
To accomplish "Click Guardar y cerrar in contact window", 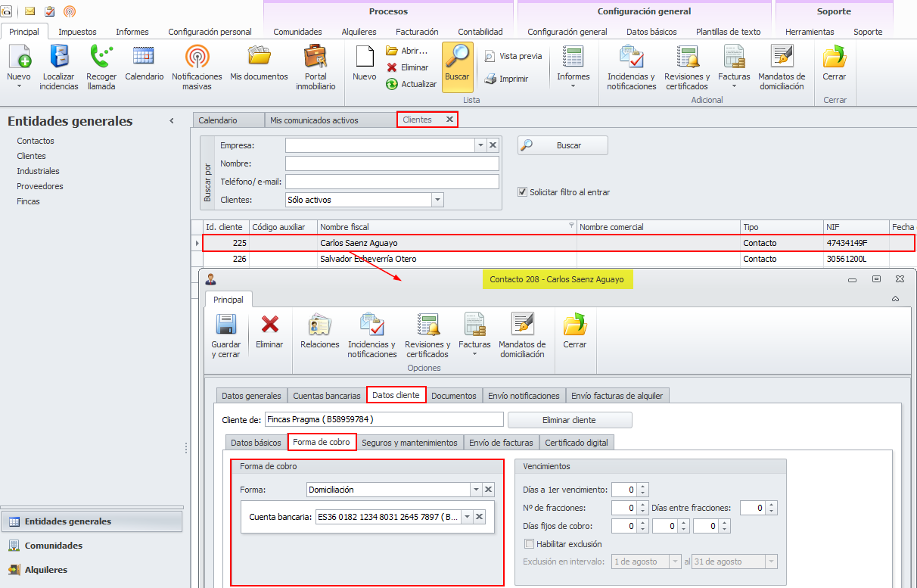I will pos(226,336).
